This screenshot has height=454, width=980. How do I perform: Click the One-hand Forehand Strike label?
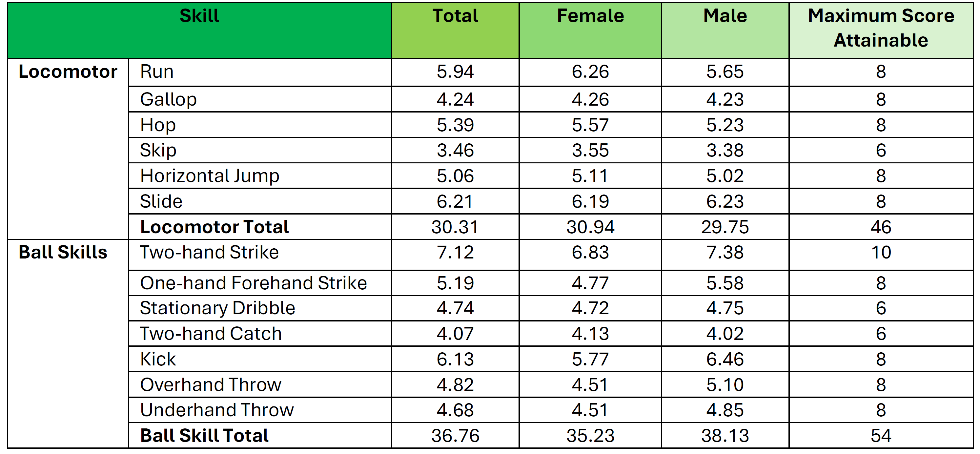point(254,283)
